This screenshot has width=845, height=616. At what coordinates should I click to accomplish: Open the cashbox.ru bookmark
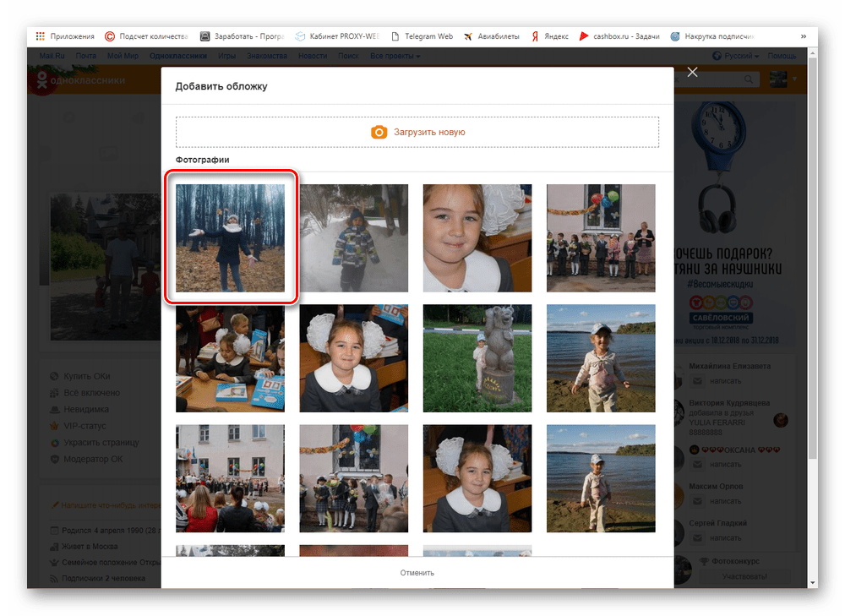[619, 36]
